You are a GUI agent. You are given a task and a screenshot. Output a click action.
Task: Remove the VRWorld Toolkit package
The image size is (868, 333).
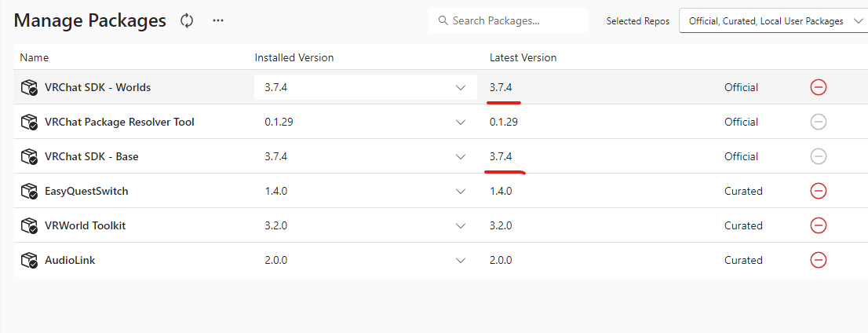[819, 225]
